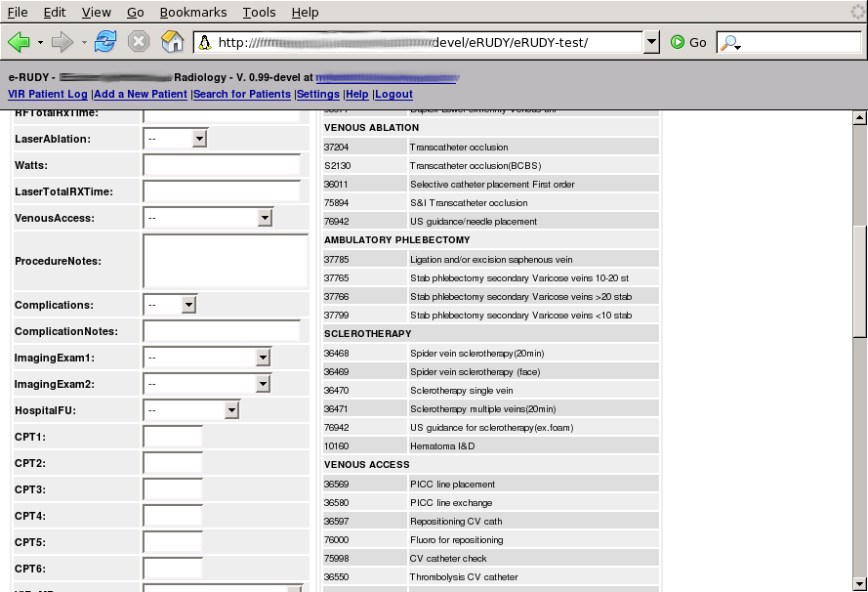
Task: Open the Bookmarks menu
Action: point(193,12)
